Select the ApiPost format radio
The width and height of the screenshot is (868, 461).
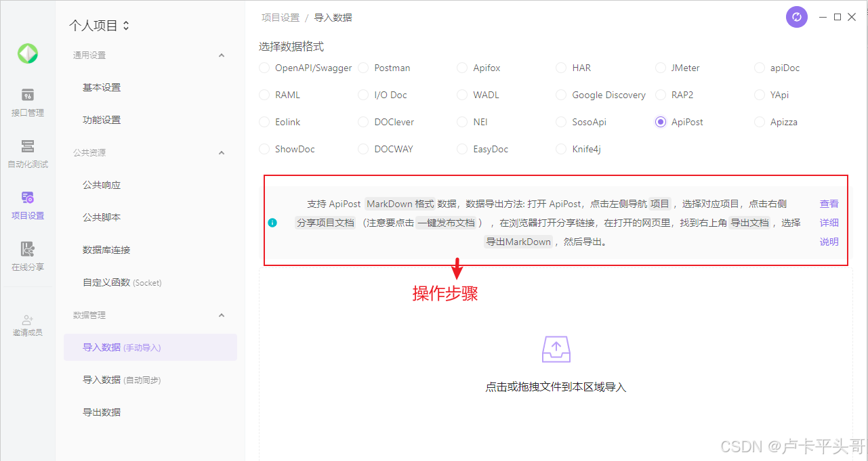(x=661, y=122)
